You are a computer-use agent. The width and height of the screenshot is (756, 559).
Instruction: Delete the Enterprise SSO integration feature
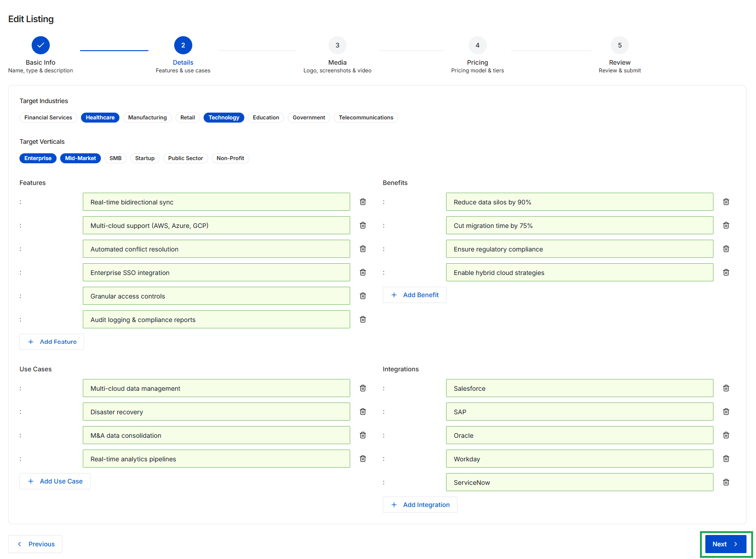[363, 272]
